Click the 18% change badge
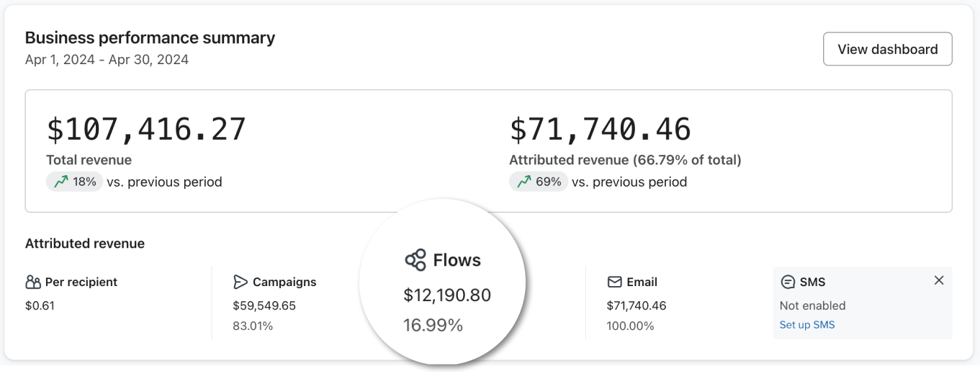The image size is (980, 374). point(75,182)
